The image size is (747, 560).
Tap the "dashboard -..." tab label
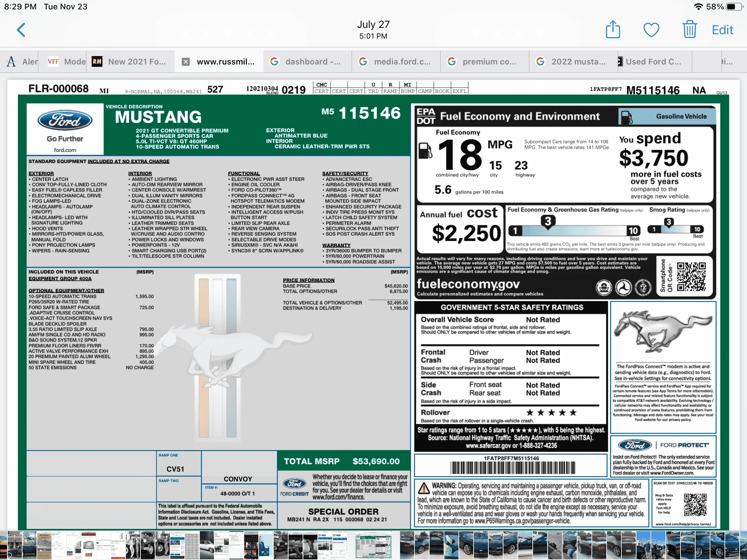pyautogui.click(x=313, y=61)
